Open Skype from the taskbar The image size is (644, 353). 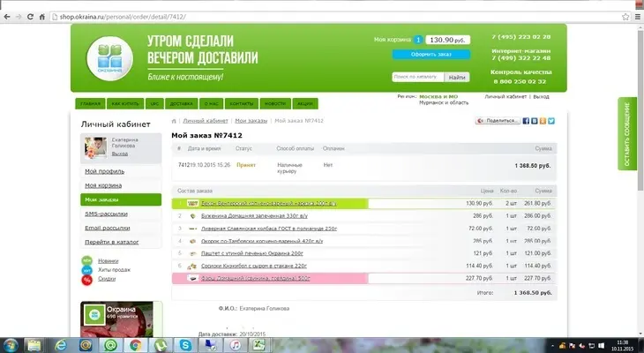pyautogui.click(x=185, y=345)
